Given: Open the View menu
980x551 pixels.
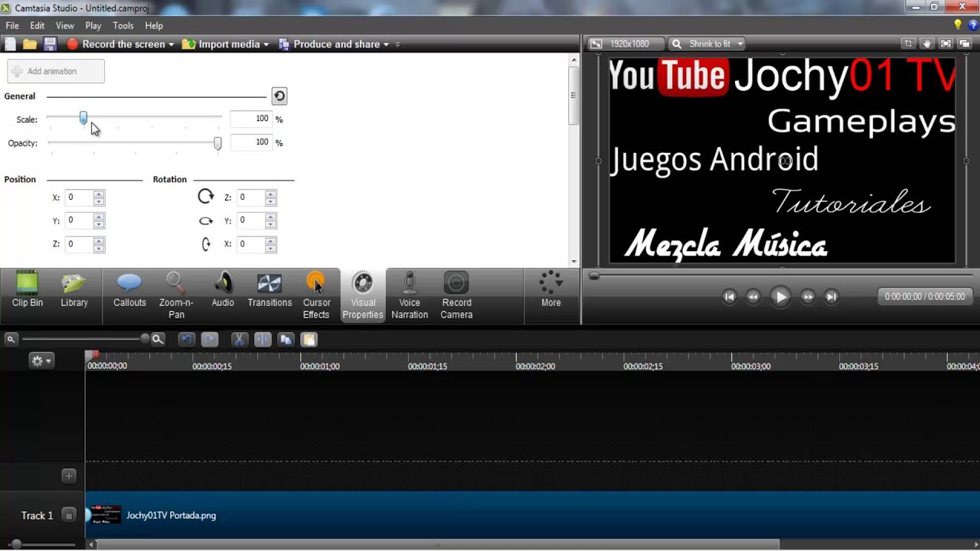Looking at the screenshot, I should coord(65,25).
